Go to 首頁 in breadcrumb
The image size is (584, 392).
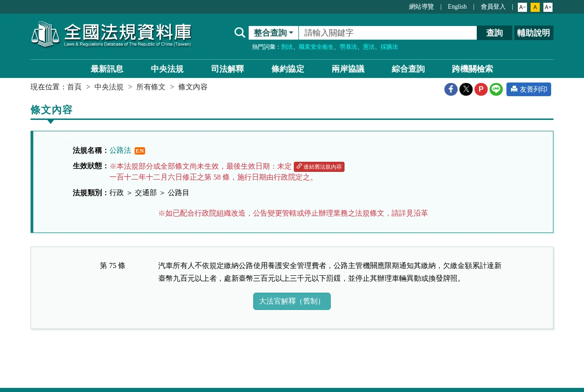(74, 87)
